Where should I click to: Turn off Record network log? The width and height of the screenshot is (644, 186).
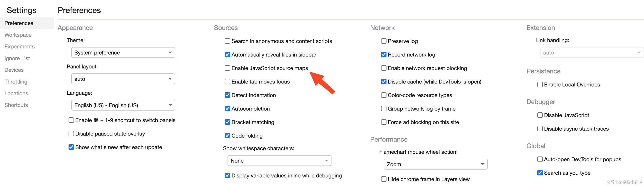[x=384, y=55]
